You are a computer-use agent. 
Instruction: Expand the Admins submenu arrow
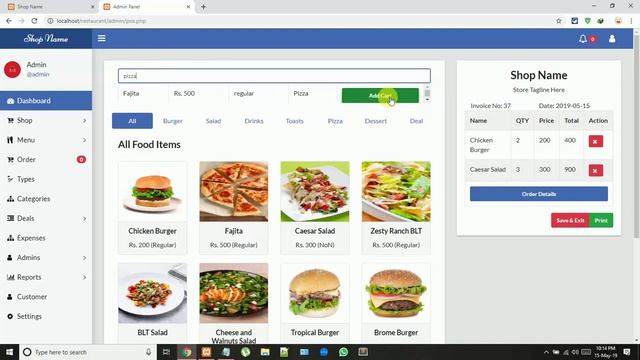(84, 258)
